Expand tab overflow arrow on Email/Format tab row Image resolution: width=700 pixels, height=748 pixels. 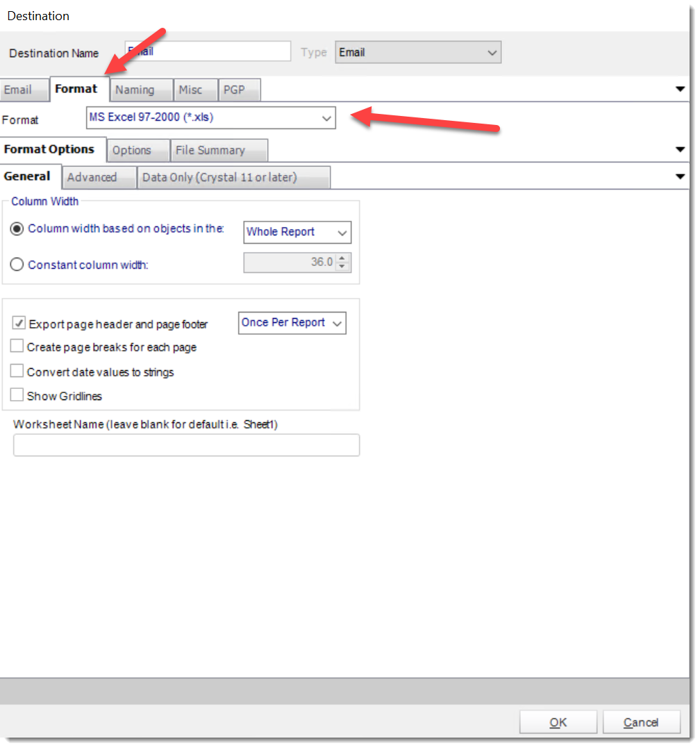tap(680, 89)
